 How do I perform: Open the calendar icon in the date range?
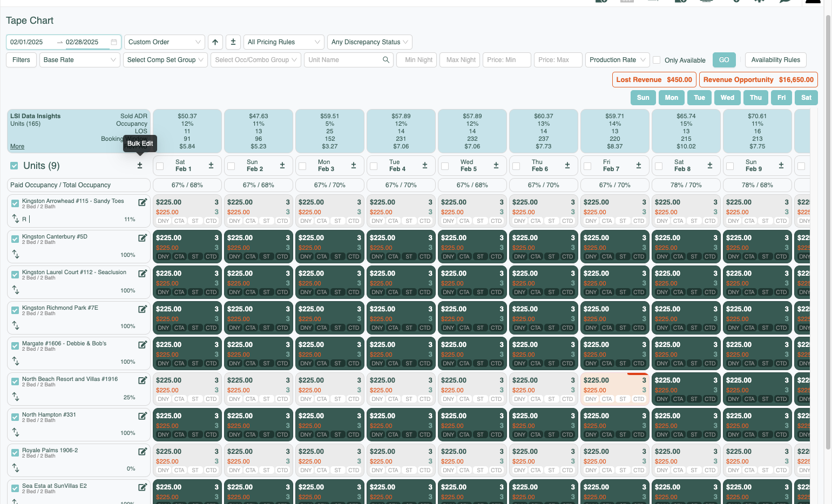pyautogui.click(x=114, y=42)
